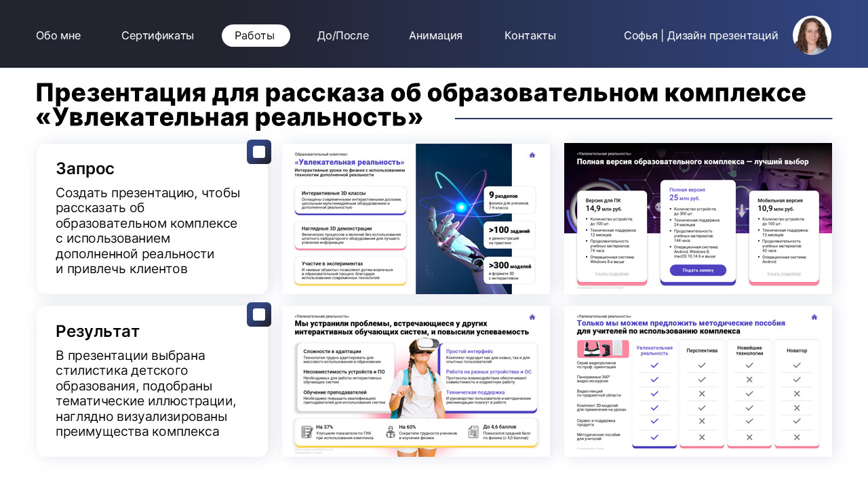Click the «Панорамные 360° видео-экскурсии» row label
This screenshot has width=868, height=488.
[593, 379]
